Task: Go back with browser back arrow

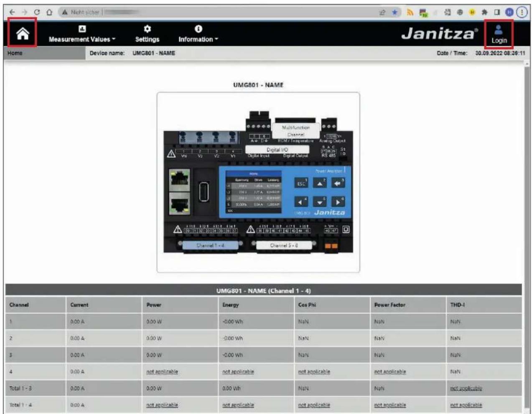Action: click(12, 12)
